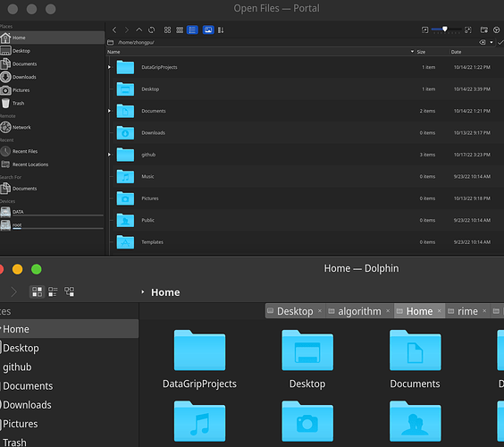Click the /home/zhongpu/ location field

coord(292,42)
